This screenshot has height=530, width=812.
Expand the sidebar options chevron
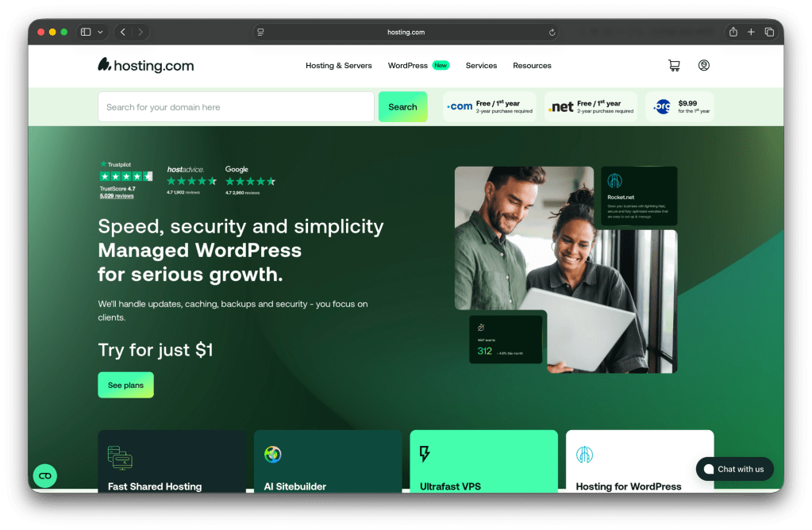pos(101,32)
